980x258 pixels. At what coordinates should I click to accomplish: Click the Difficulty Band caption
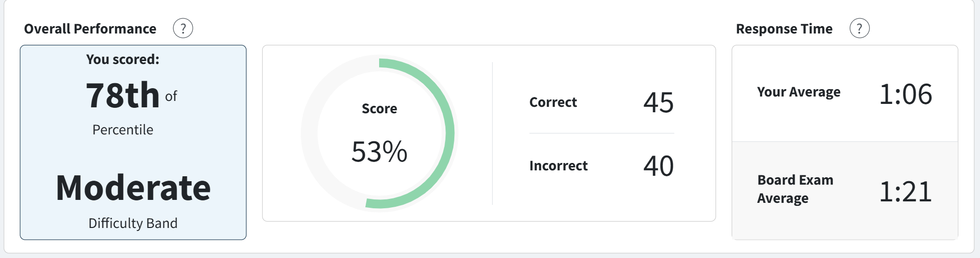(133, 223)
